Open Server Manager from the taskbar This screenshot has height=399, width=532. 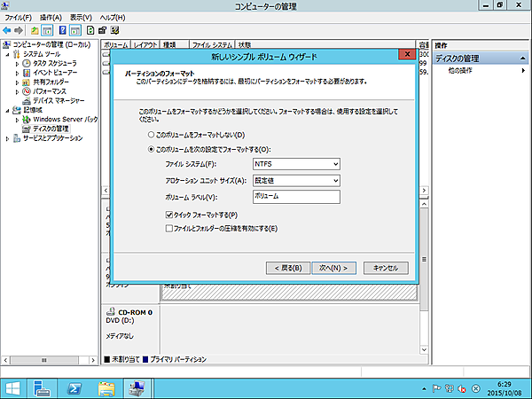(43, 387)
